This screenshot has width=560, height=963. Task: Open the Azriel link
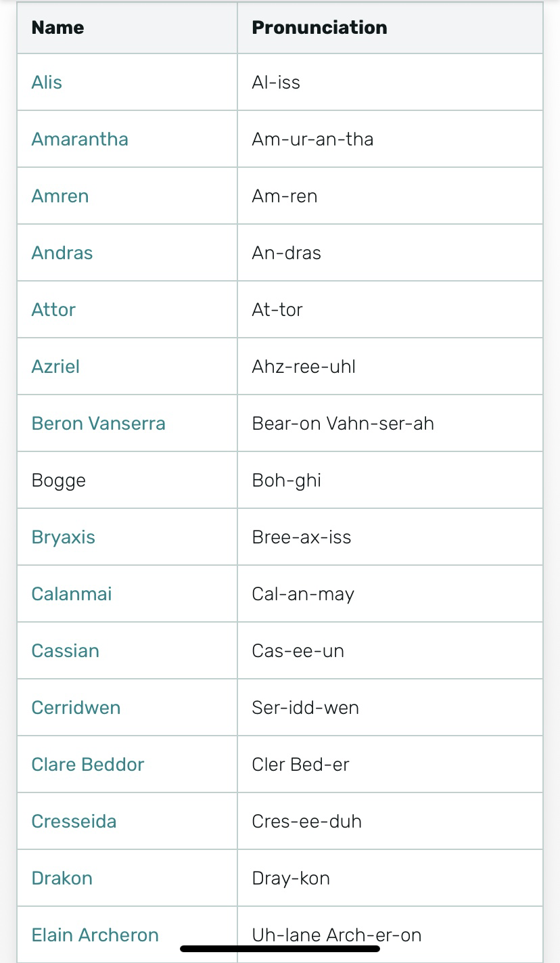pyautogui.click(x=55, y=367)
